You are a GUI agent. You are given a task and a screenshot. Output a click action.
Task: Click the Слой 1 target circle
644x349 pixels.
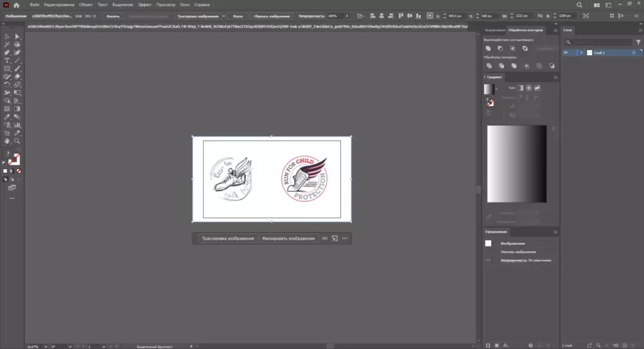click(x=634, y=53)
